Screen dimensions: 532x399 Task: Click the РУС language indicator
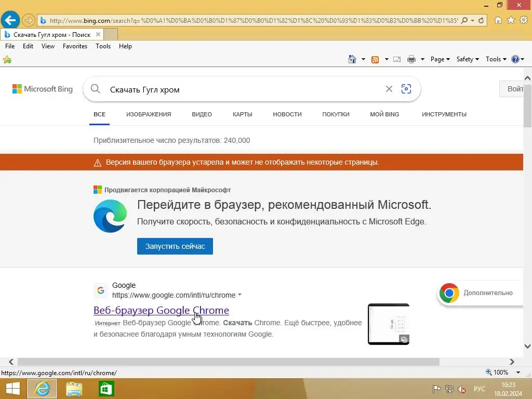[x=480, y=389]
